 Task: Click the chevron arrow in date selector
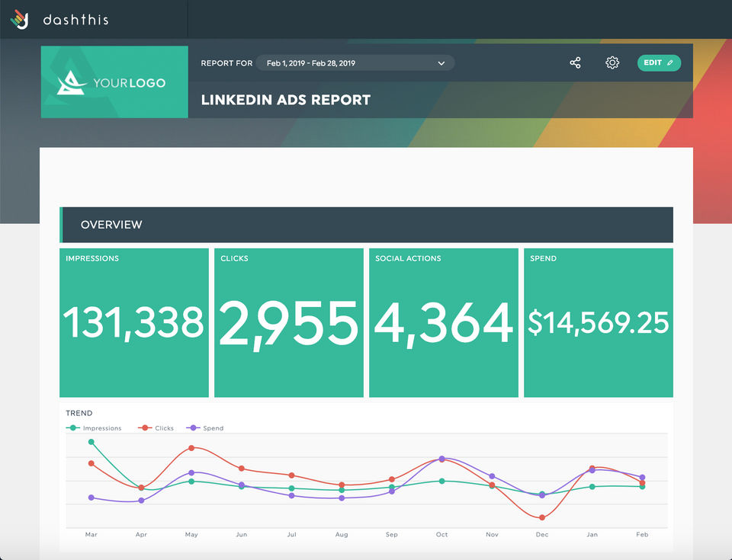click(441, 63)
